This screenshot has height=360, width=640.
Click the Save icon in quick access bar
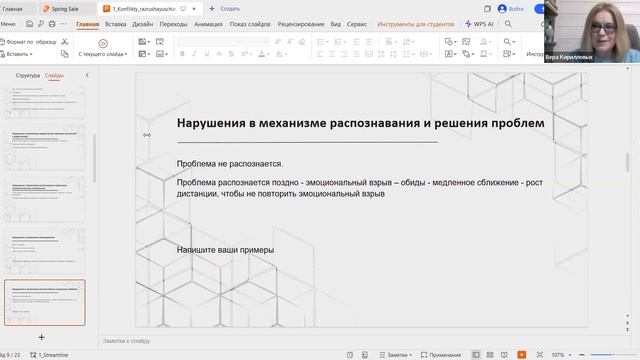tap(29, 24)
